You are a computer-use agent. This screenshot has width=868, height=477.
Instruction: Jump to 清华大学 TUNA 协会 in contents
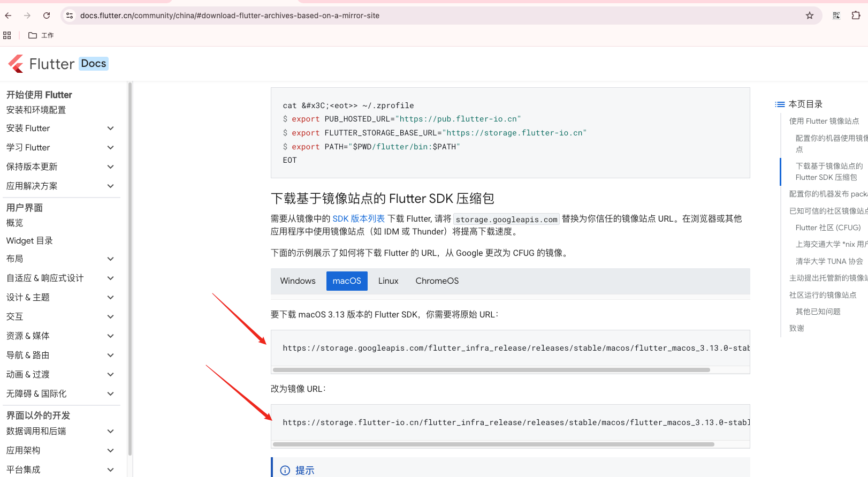coord(829,261)
